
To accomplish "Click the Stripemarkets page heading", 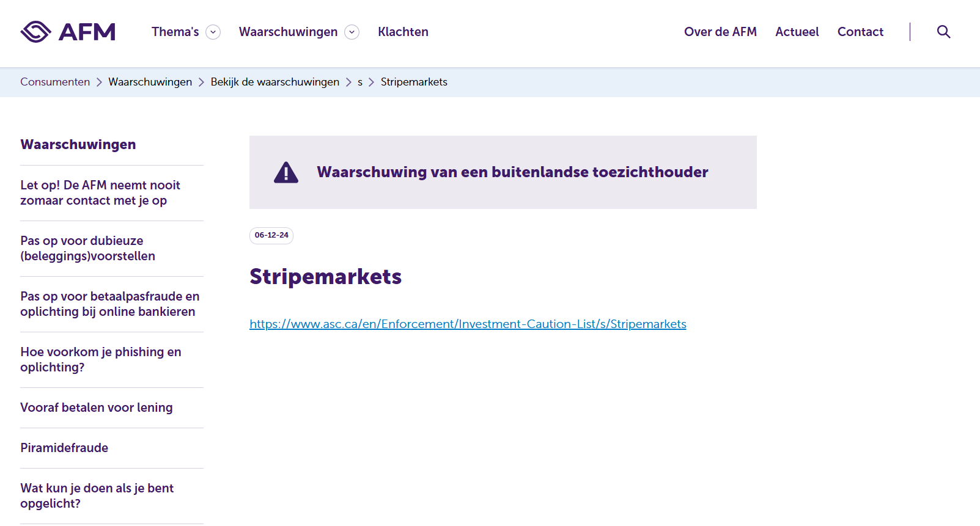I will (325, 277).
